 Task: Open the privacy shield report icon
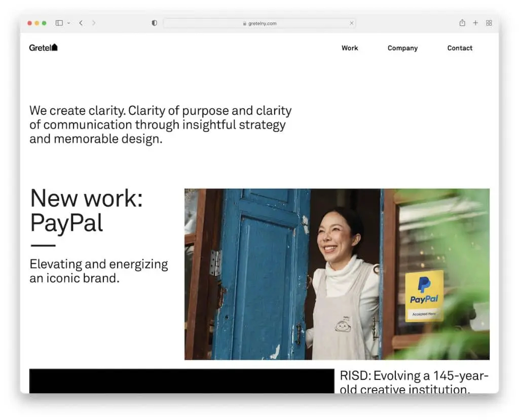point(154,23)
